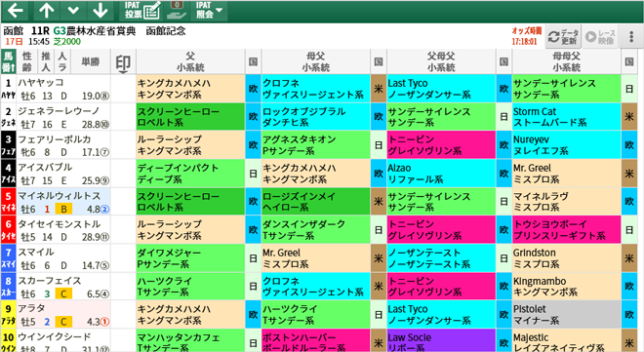
Task: Open horse アイスバブル details
Action: 63,174
